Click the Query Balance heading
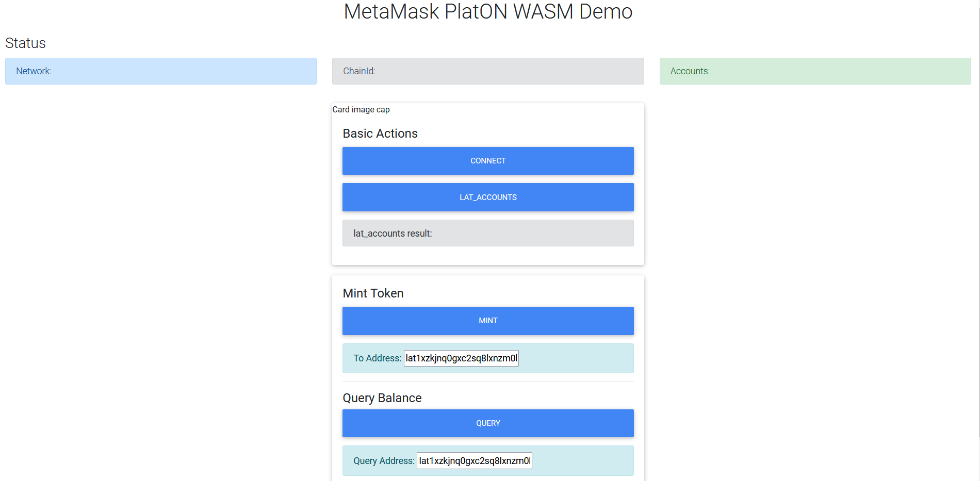Image resolution: width=980 pixels, height=481 pixels. click(x=382, y=398)
